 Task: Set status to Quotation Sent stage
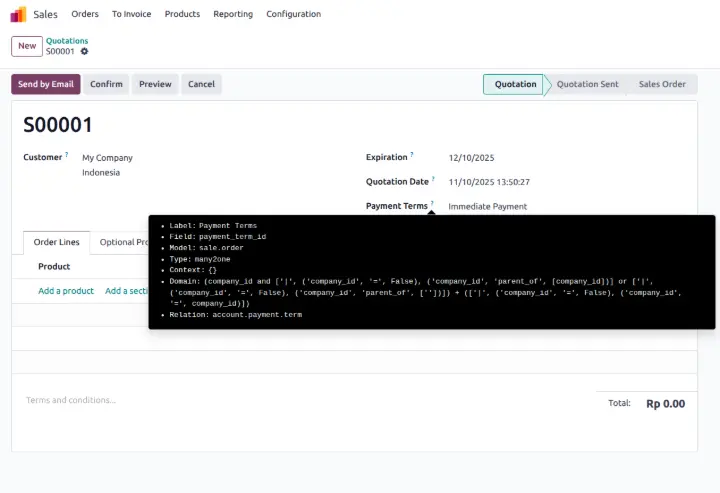point(587,84)
